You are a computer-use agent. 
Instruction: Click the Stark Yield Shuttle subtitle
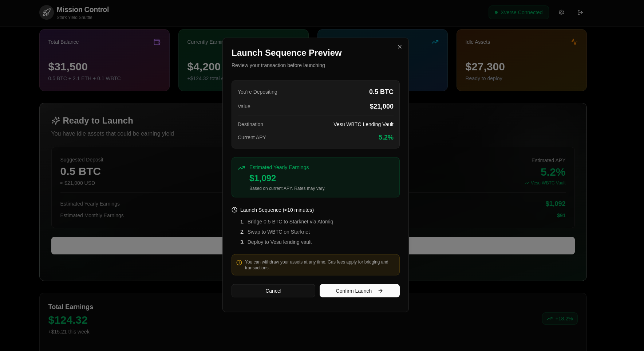tap(74, 17)
